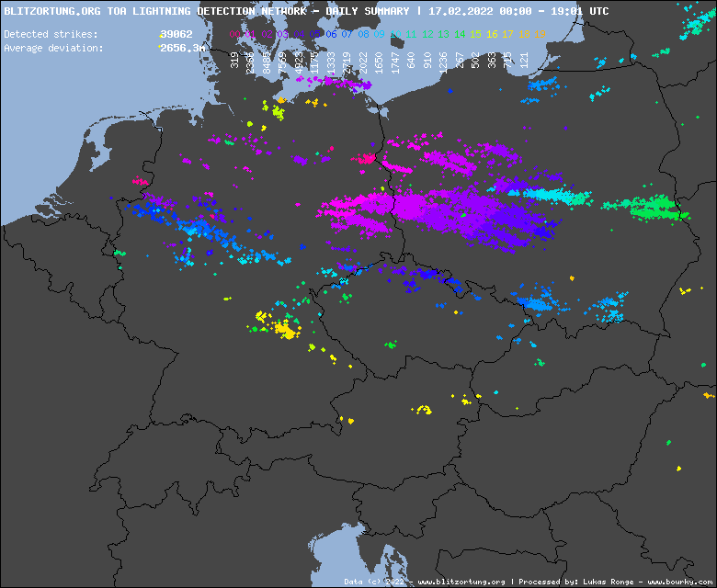This screenshot has width=717, height=588.
Task: Click hour 14 legend label
Action: [460, 34]
